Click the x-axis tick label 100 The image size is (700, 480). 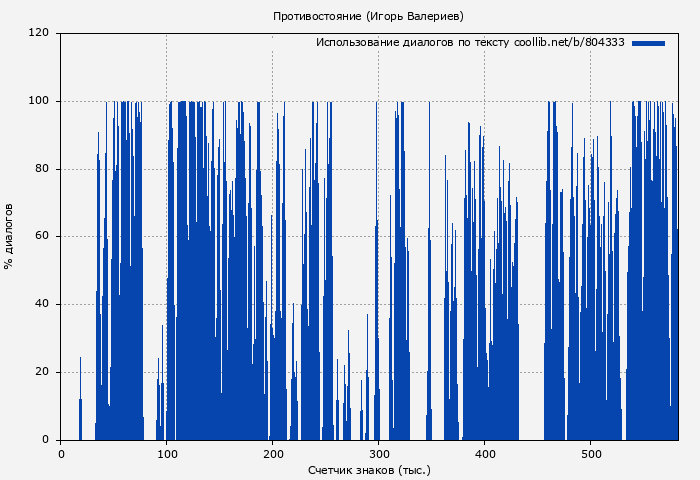pos(167,453)
